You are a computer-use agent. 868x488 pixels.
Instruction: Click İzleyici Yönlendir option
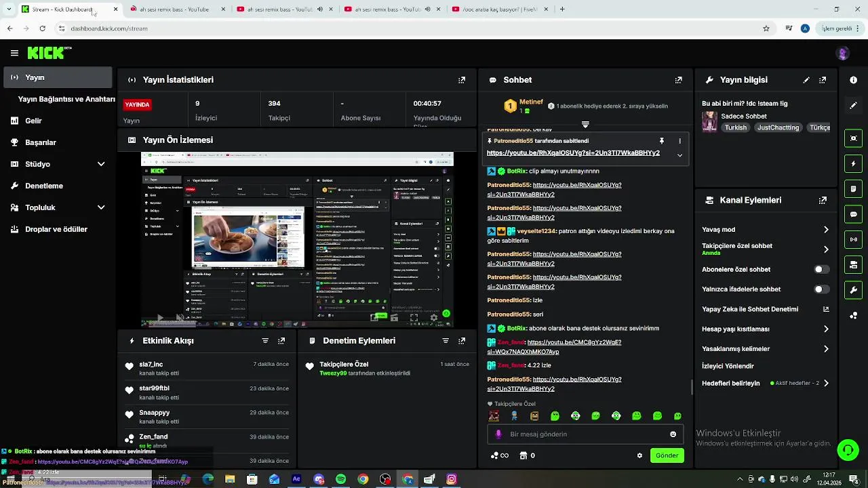728,366
